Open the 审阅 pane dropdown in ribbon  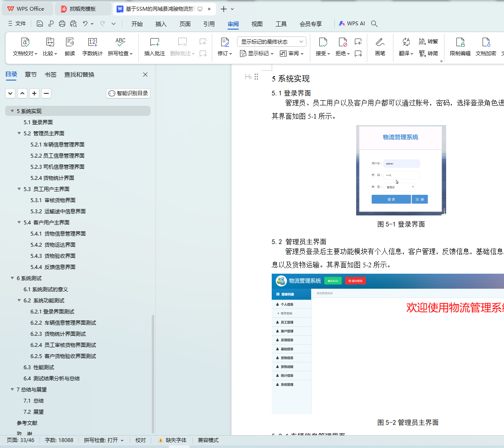291,54
